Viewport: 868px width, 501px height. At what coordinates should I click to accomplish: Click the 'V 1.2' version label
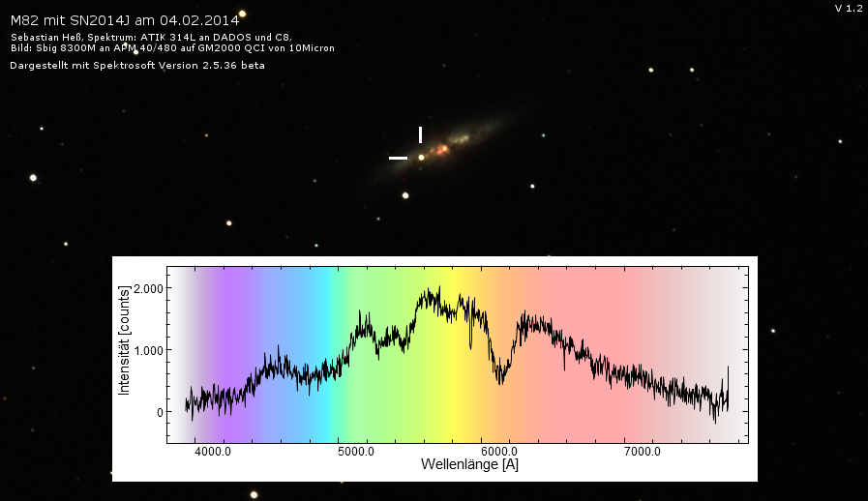coord(848,8)
